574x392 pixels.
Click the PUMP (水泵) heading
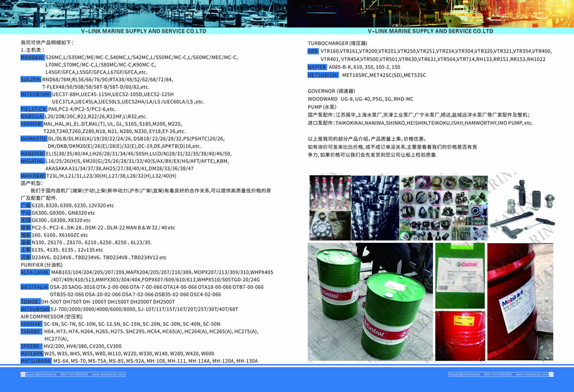322,107
